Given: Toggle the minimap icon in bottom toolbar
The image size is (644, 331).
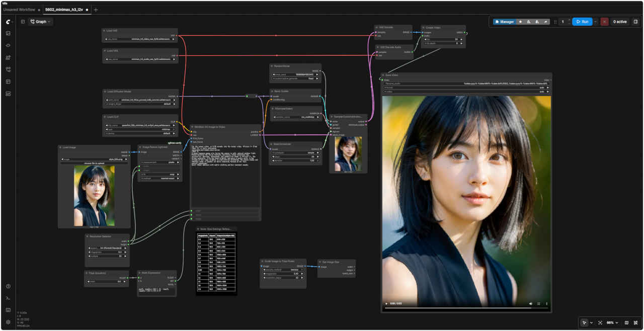Looking at the screenshot, I should 626,322.
